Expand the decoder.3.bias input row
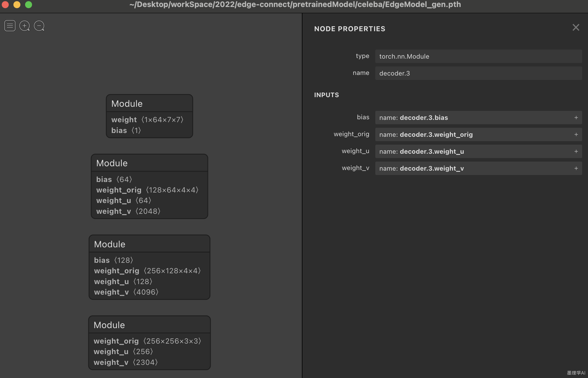Screen dimensions: 588x378 pyautogui.click(x=576, y=118)
